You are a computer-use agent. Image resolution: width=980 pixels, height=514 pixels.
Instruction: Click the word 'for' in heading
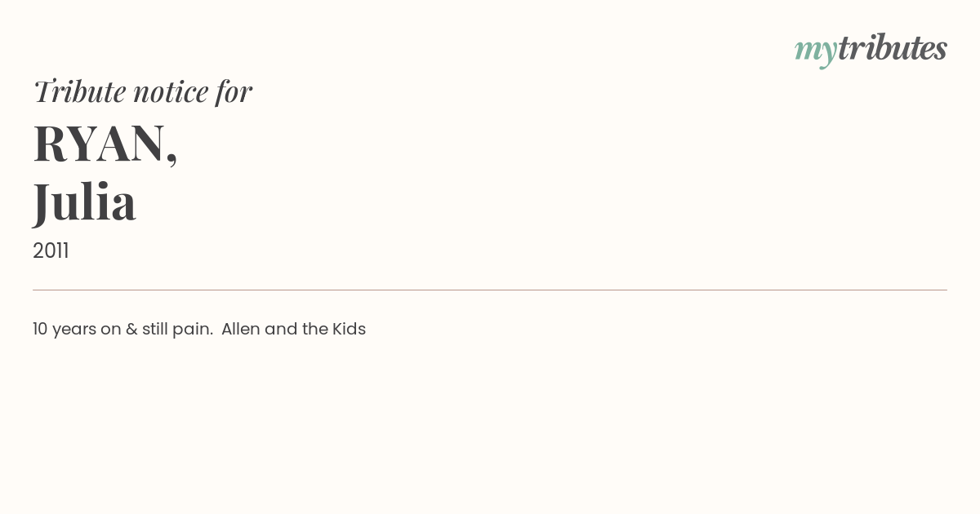[234, 91]
